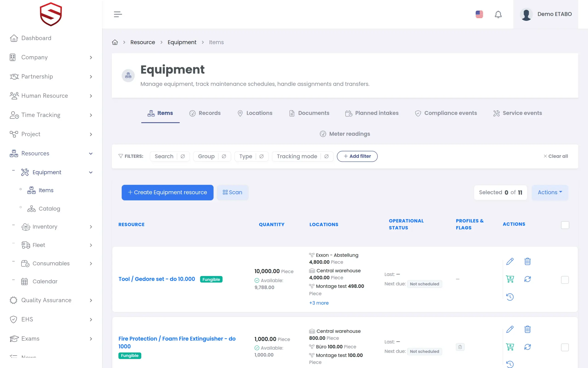Viewport: 588px width, 368px height.
Task: Click Create Equipment resource button
Action: tap(167, 193)
